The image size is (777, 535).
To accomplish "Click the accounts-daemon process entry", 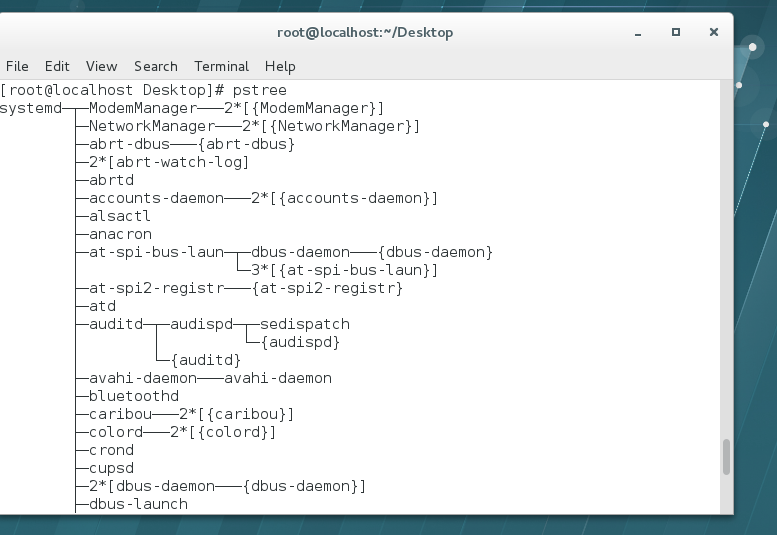I will (157, 198).
